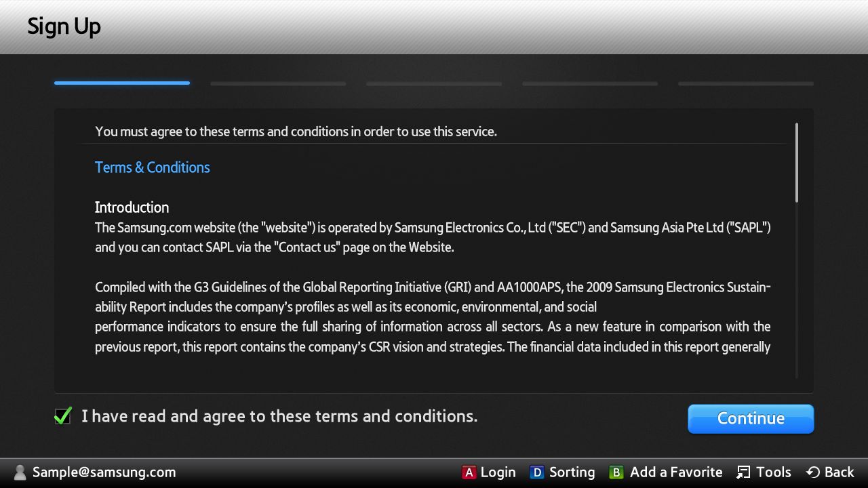This screenshot has width=868, height=488.
Task: Click the Add a Favorite label
Action: (676, 472)
